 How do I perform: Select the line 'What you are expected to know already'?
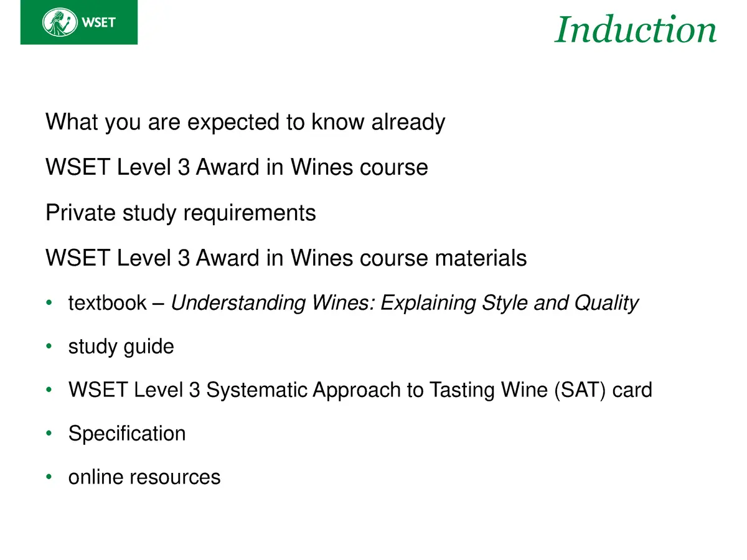click(245, 122)
